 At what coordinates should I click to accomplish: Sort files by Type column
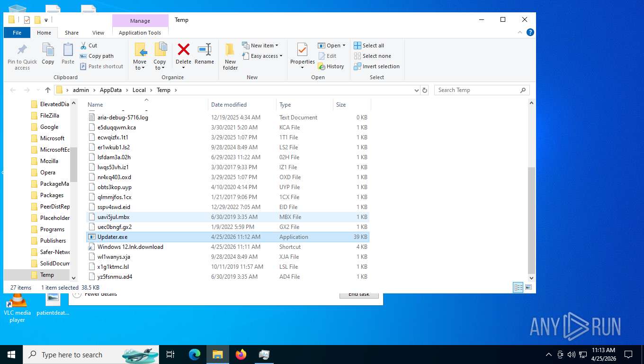(304, 105)
